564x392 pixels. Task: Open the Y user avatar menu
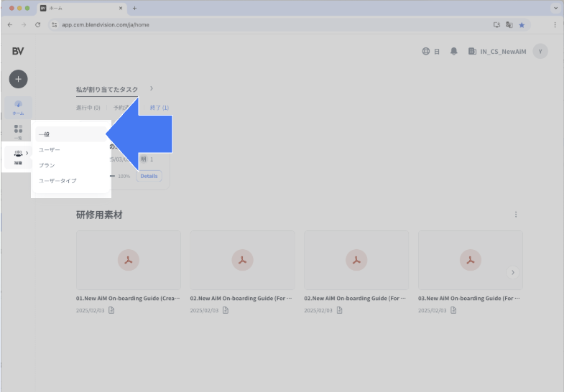tap(540, 52)
